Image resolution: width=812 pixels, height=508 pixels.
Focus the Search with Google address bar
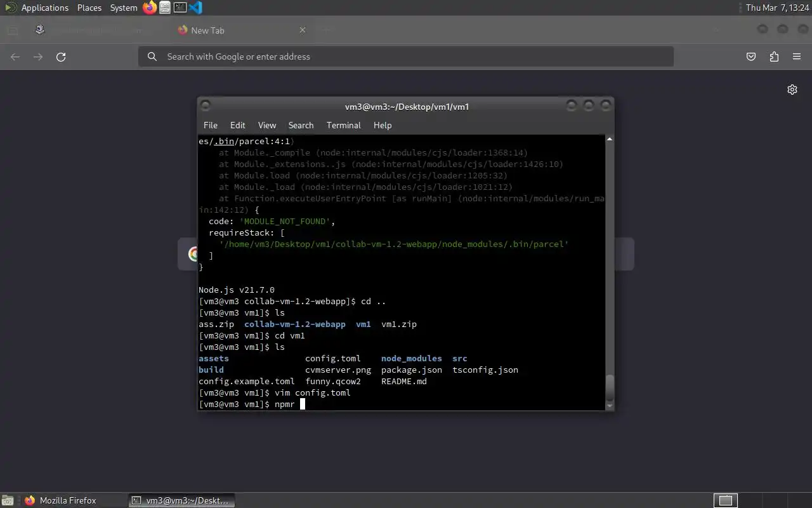pyautogui.click(x=406, y=57)
